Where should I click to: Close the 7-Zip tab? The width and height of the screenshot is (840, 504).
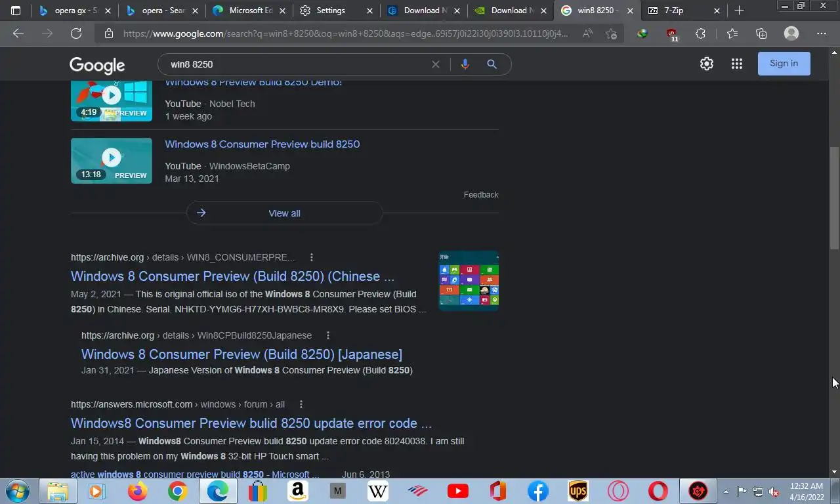click(x=717, y=10)
